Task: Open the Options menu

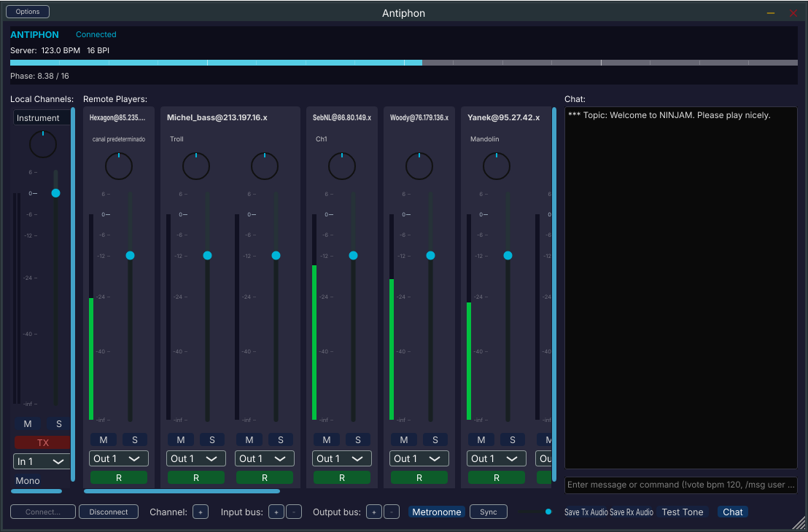Action: (28, 12)
